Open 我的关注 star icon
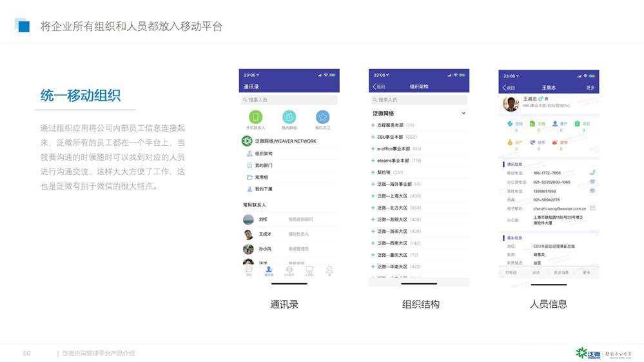The image size is (644, 362). coord(323,117)
